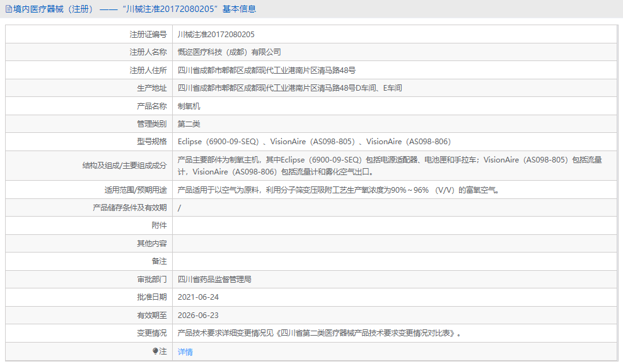Click the 其他内容 label
The image size is (623, 364).
point(152,243)
